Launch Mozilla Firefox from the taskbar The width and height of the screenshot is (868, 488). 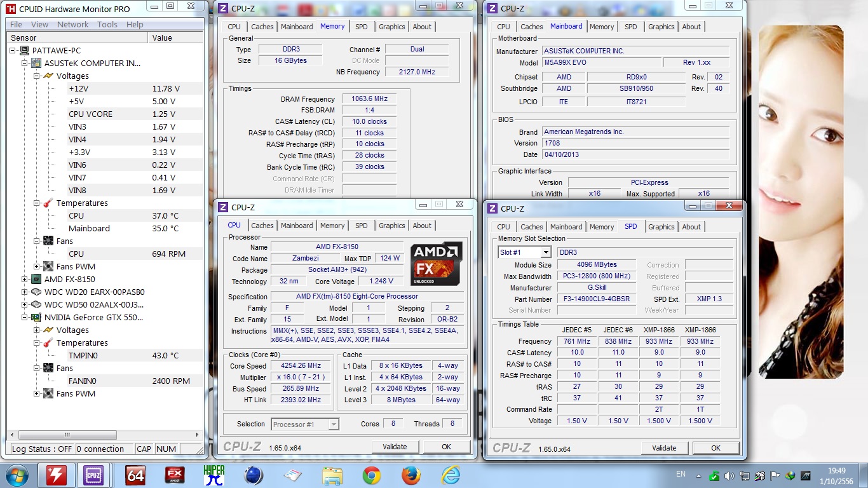click(411, 475)
